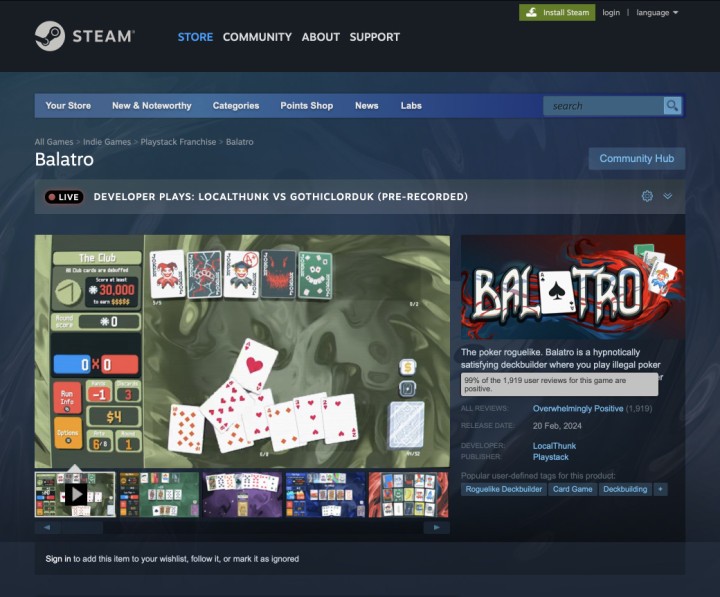Screen dimensions: 720x597
Task: Click the face-down deck in video
Action: point(407,425)
